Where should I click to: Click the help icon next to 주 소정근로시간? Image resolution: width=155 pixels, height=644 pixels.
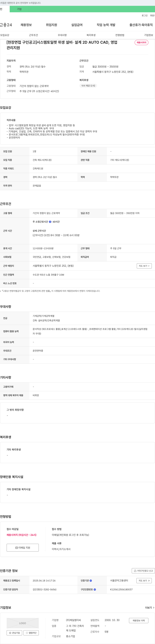tap(50, 222)
